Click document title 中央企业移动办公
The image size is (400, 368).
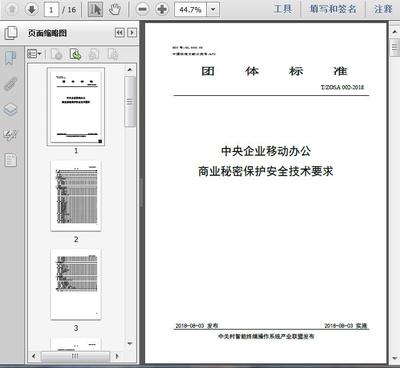pos(266,151)
